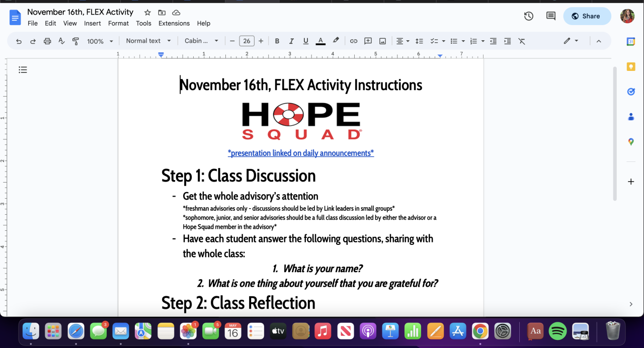Click the print icon in toolbar
The width and height of the screenshot is (644, 348).
pos(47,41)
